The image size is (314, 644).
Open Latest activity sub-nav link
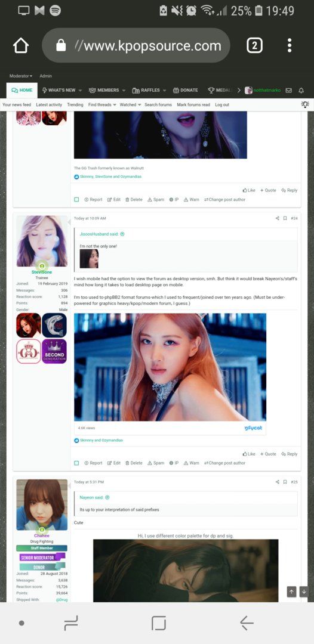pyautogui.click(x=49, y=105)
